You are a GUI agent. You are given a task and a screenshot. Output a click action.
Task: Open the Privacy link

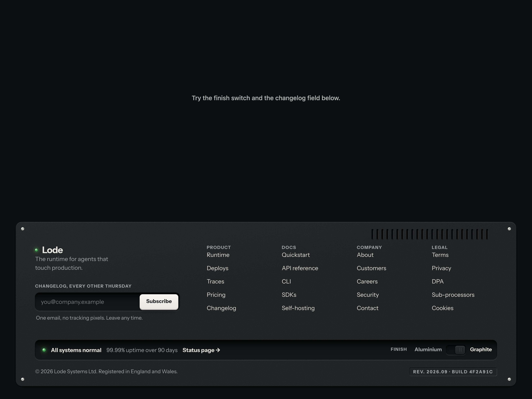[442, 268]
